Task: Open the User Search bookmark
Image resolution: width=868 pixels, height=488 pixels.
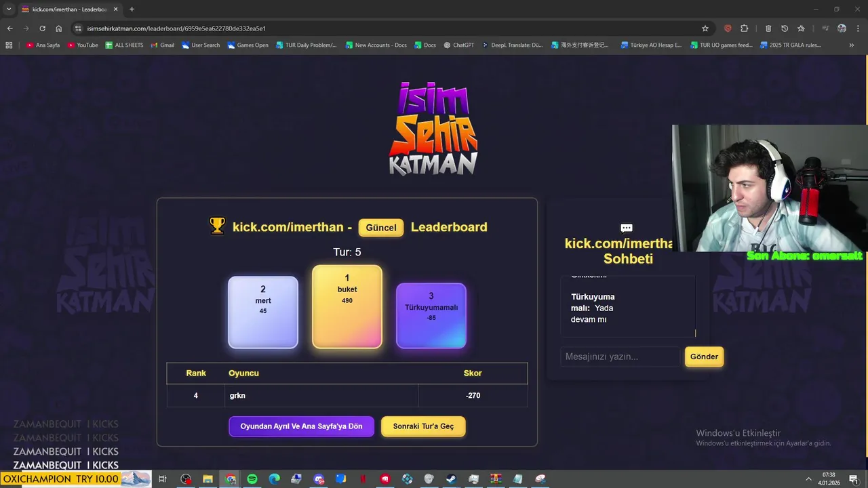Action: (201, 45)
